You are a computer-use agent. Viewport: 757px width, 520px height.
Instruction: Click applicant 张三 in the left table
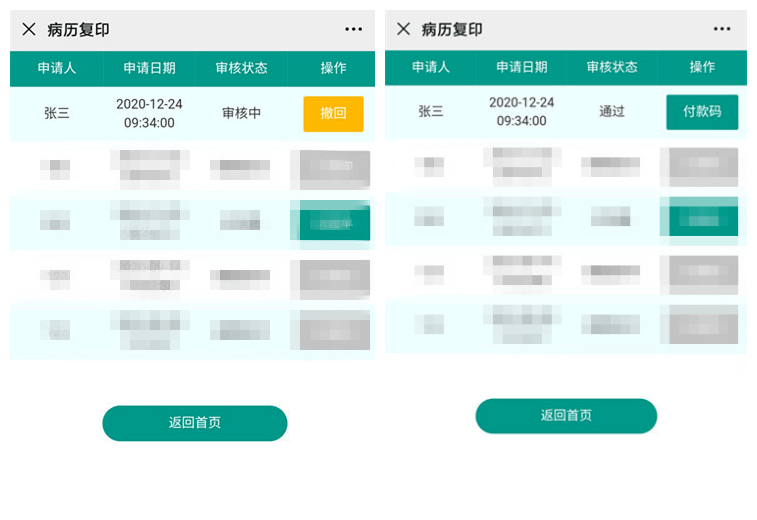pos(57,113)
